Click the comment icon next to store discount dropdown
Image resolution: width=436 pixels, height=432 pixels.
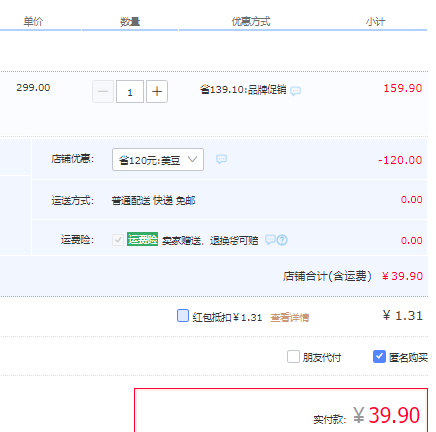(x=221, y=159)
